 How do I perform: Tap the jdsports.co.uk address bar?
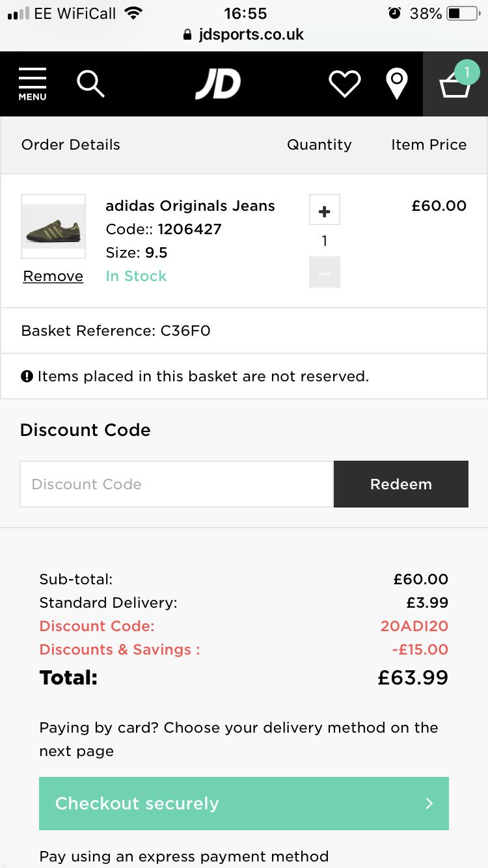(251, 34)
